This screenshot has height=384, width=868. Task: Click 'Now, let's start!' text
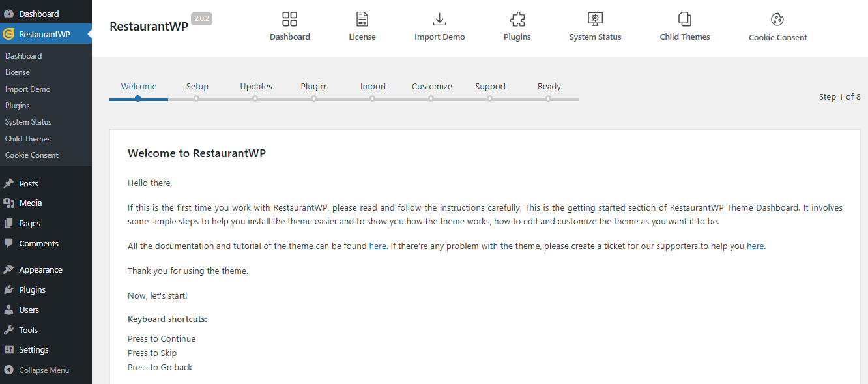[x=158, y=295]
